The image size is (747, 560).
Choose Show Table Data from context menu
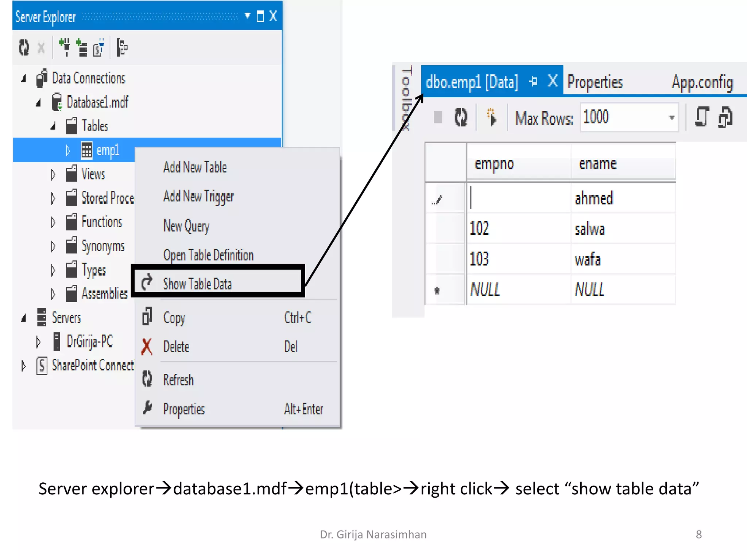point(197,284)
